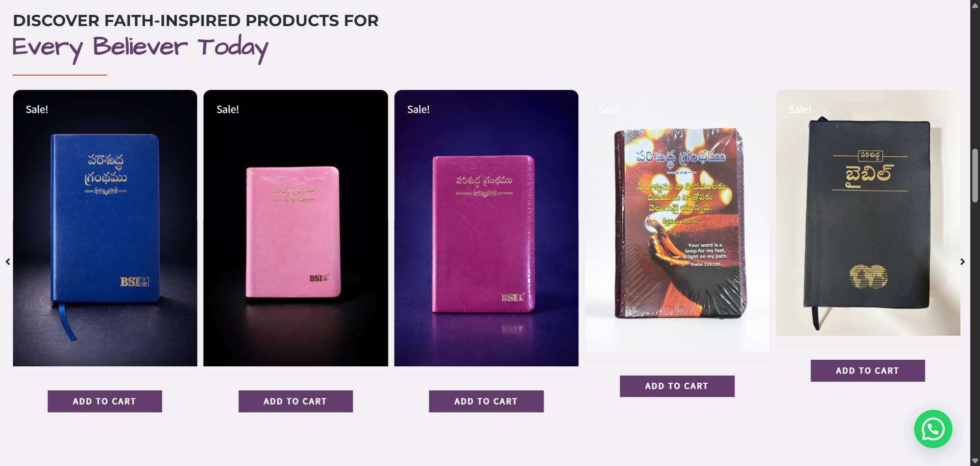Open the pink Bible product image
This screenshot has height=466, width=980.
(x=296, y=228)
